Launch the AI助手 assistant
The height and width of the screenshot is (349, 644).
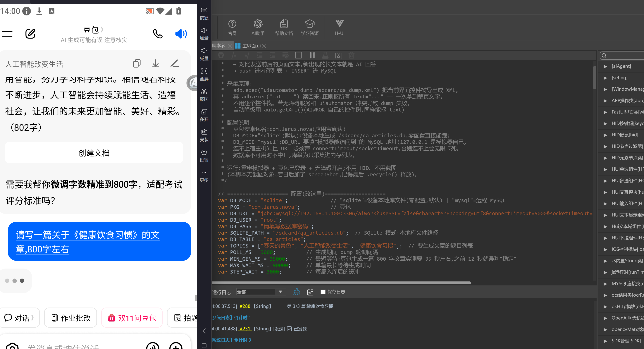pos(258,27)
